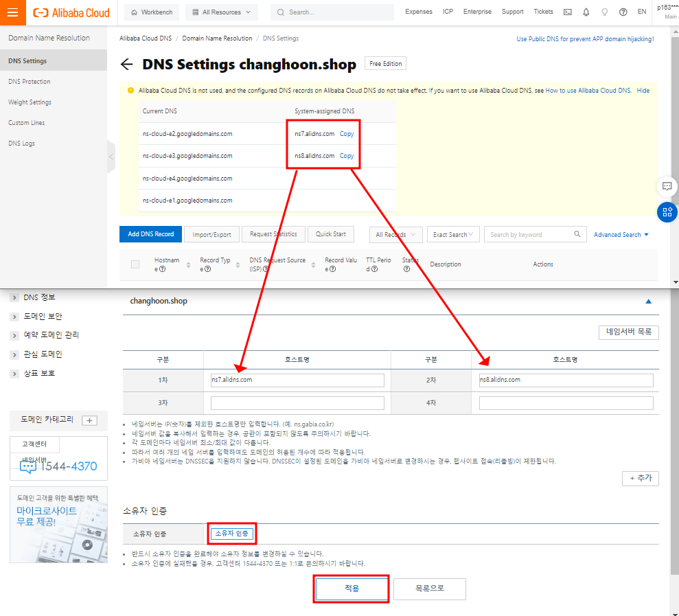Focus the 3차 nameserver input field
Image resolution: width=679 pixels, height=616 pixels.
point(297,403)
